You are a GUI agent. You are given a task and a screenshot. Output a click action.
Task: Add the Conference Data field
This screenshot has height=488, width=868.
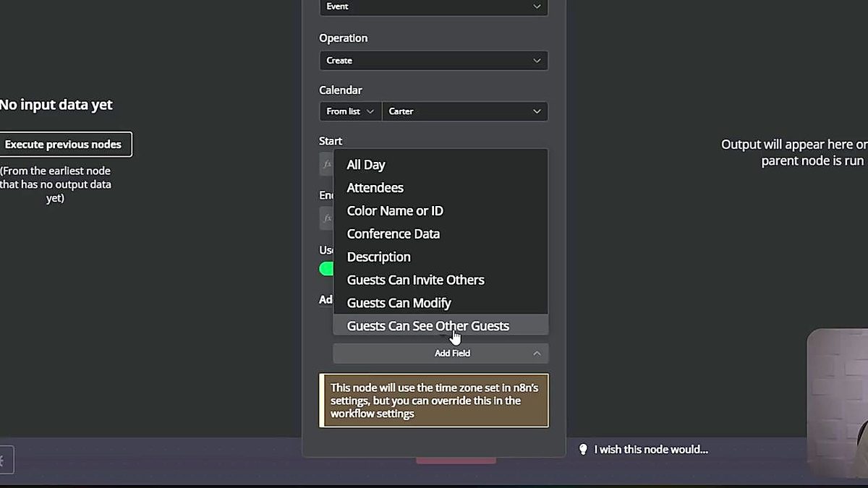pos(441,234)
